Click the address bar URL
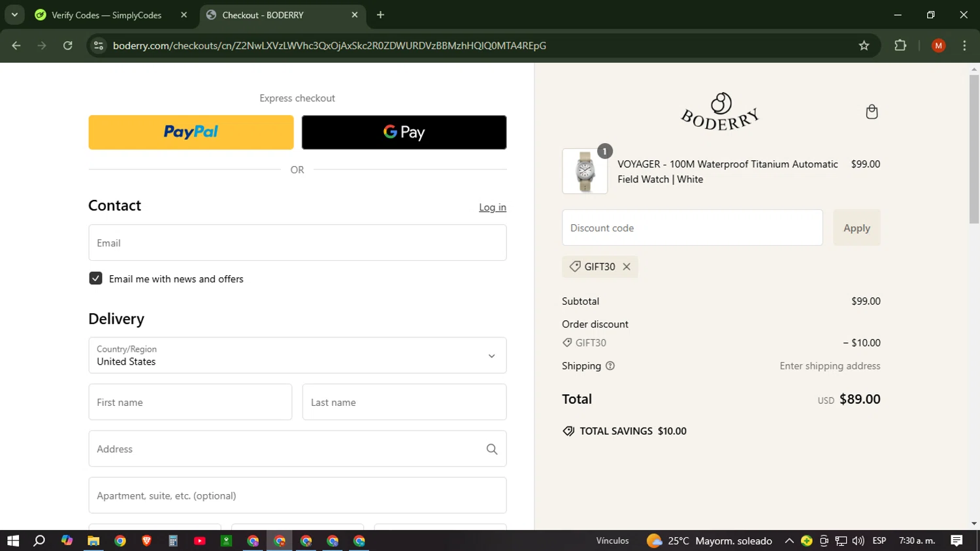Screen dimensions: 980x551 click(x=329, y=46)
